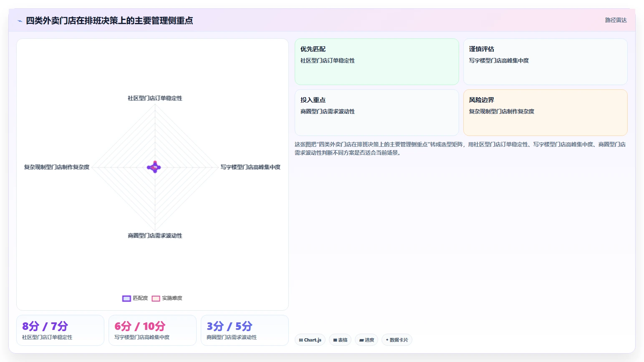Click the purple 匹配度 legend swatch
This screenshot has width=644, height=362.
126,298
